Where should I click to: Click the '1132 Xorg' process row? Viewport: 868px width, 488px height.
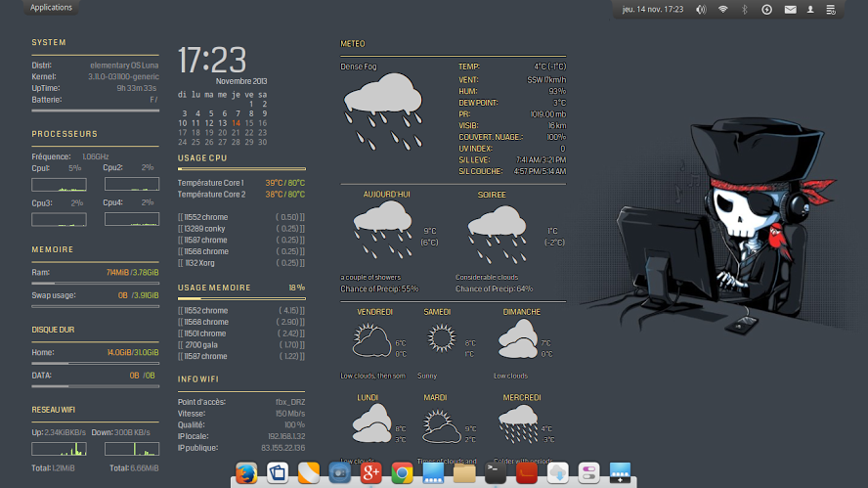click(x=241, y=263)
